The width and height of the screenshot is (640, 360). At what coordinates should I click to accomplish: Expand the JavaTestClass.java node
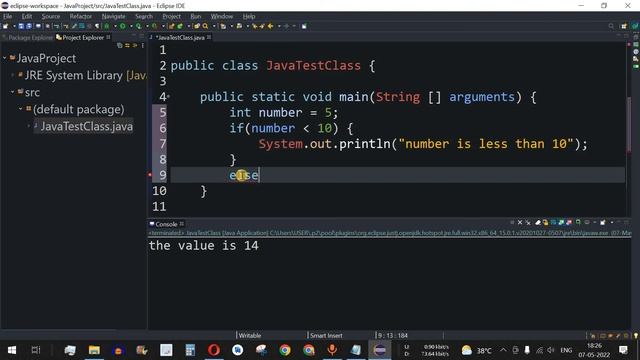tap(29, 126)
